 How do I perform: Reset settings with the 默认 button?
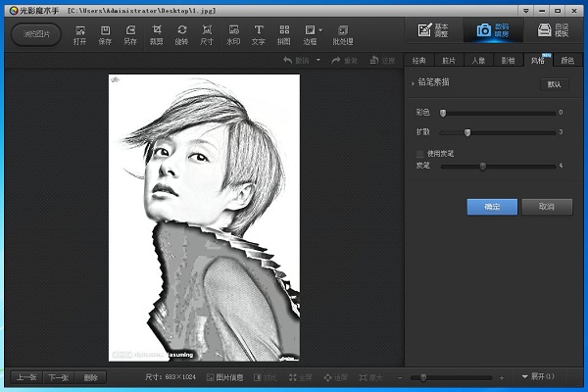553,84
